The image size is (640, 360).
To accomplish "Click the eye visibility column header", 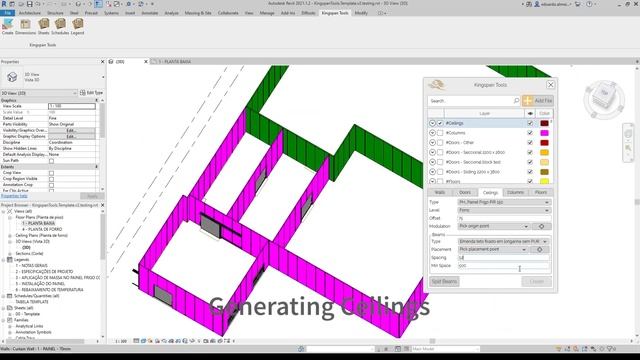I will (x=530, y=113).
